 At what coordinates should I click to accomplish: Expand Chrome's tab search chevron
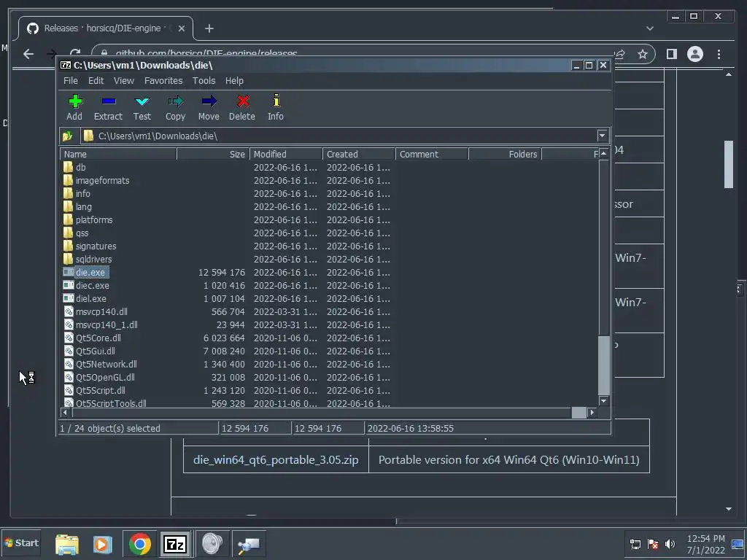[x=650, y=28]
